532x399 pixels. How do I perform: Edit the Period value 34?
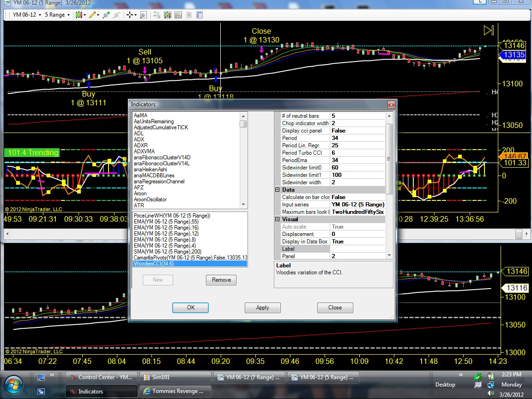point(357,138)
